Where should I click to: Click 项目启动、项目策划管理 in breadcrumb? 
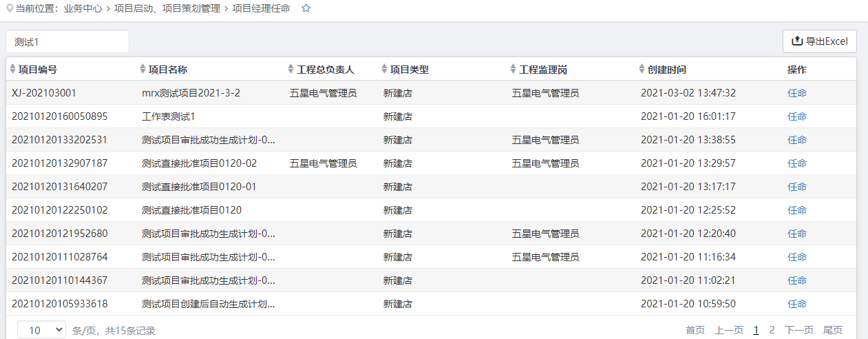click(x=167, y=8)
